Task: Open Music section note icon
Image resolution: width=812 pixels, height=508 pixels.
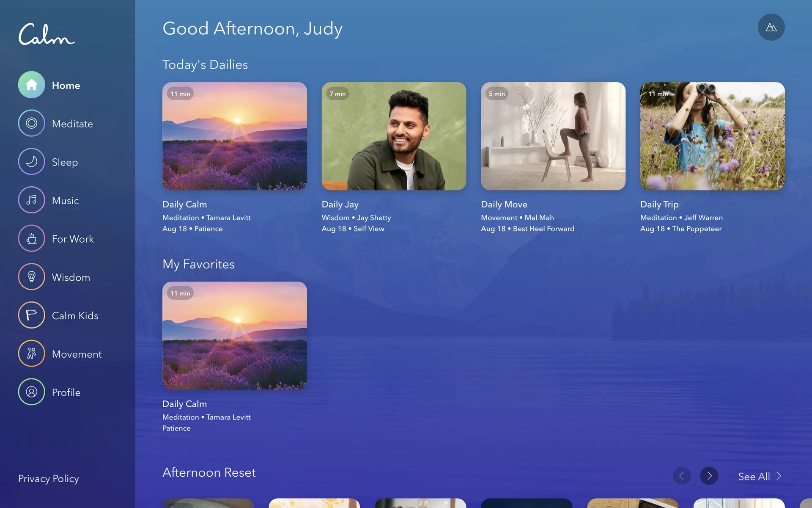Action: [31, 200]
